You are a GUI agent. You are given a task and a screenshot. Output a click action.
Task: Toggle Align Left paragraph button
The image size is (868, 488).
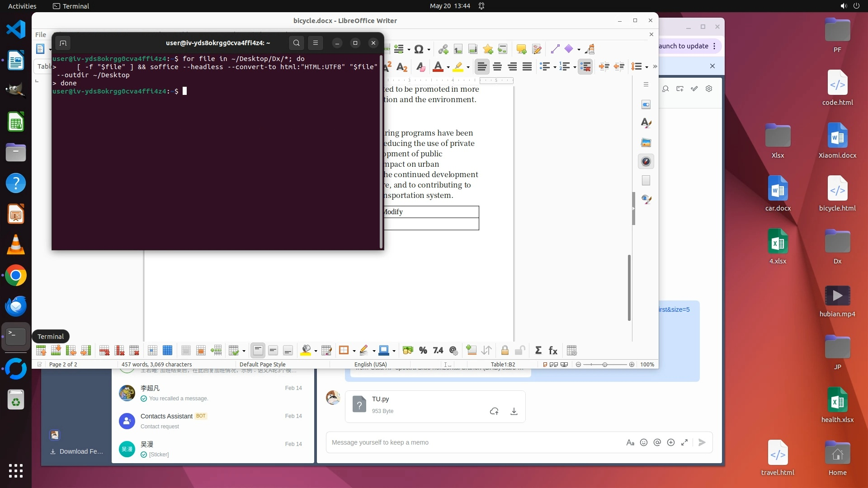[482, 67]
